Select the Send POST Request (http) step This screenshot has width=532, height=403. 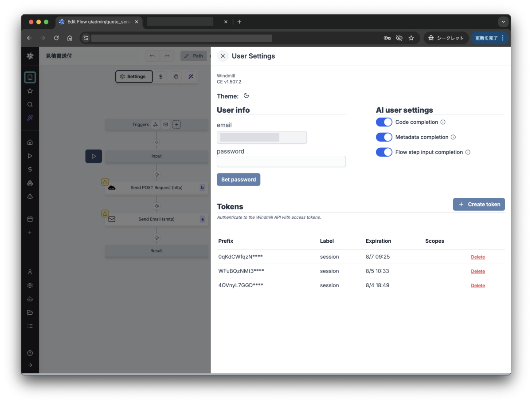(x=156, y=188)
